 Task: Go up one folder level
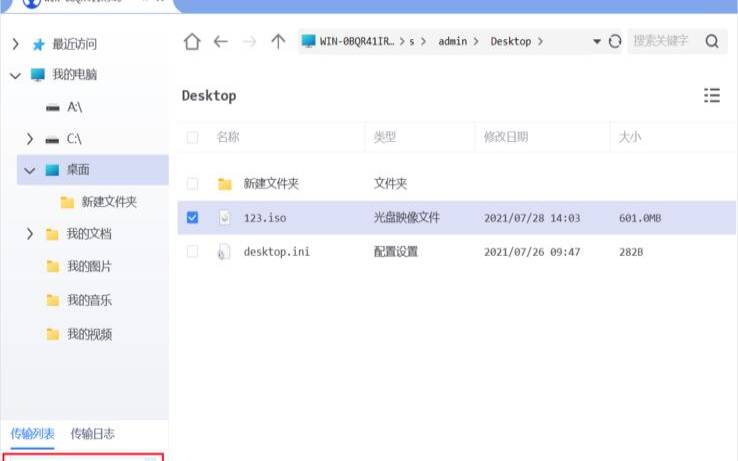click(x=278, y=41)
